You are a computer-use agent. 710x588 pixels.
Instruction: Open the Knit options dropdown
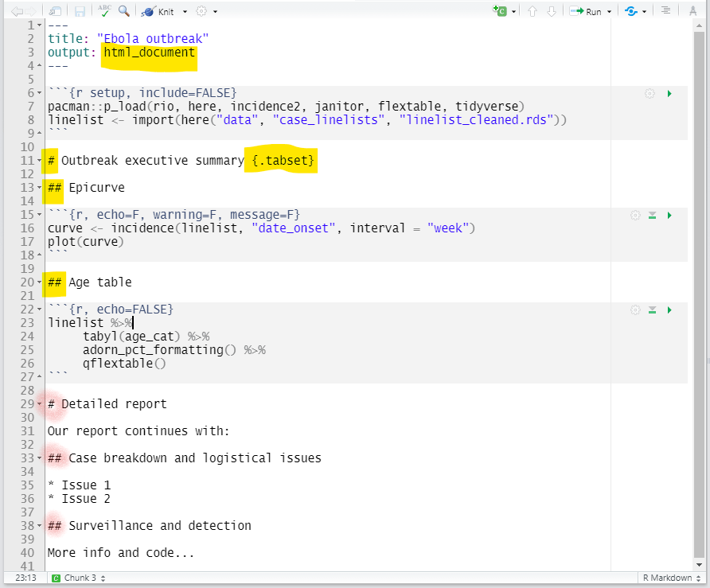(184, 11)
